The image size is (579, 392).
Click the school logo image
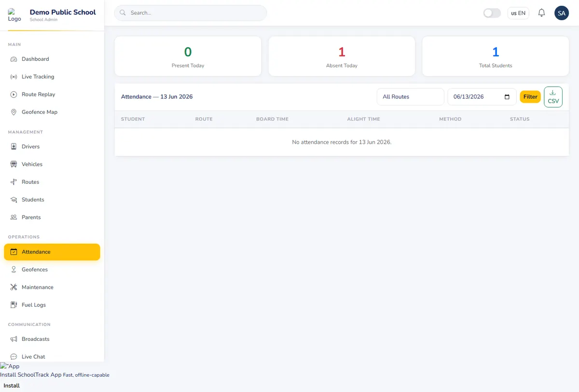14,15
